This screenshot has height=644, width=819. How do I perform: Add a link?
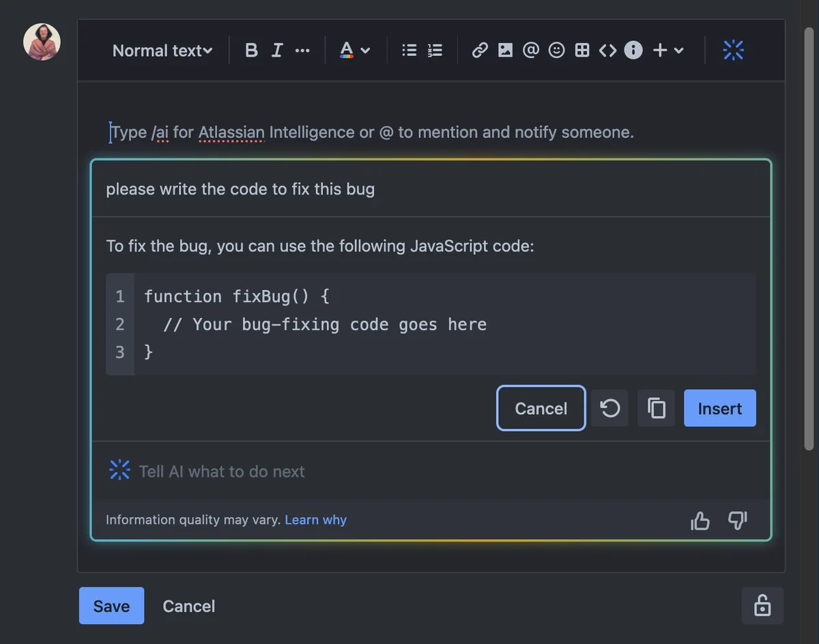pos(480,50)
